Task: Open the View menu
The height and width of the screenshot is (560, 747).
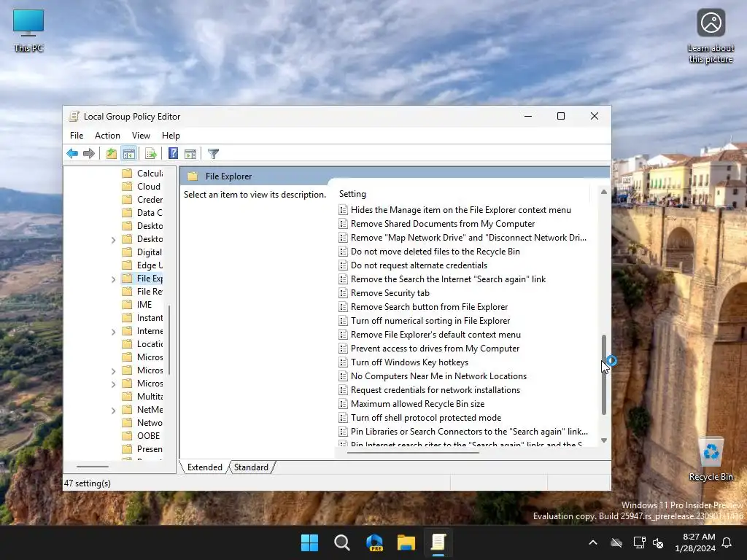Action: [x=141, y=135]
